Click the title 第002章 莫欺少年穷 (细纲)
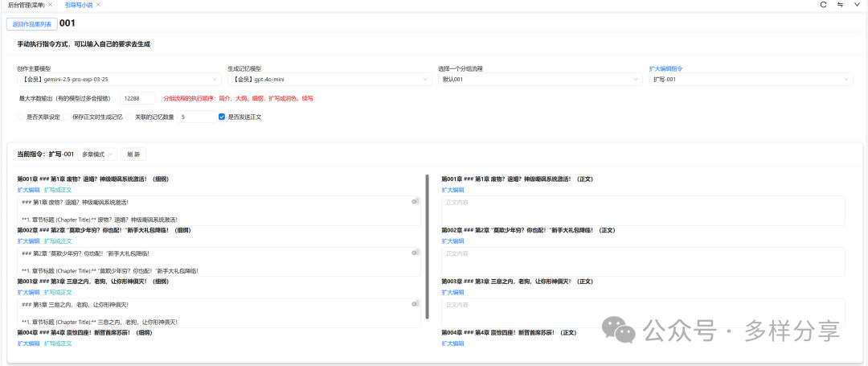This screenshot has width=868, height=366. 104,230
